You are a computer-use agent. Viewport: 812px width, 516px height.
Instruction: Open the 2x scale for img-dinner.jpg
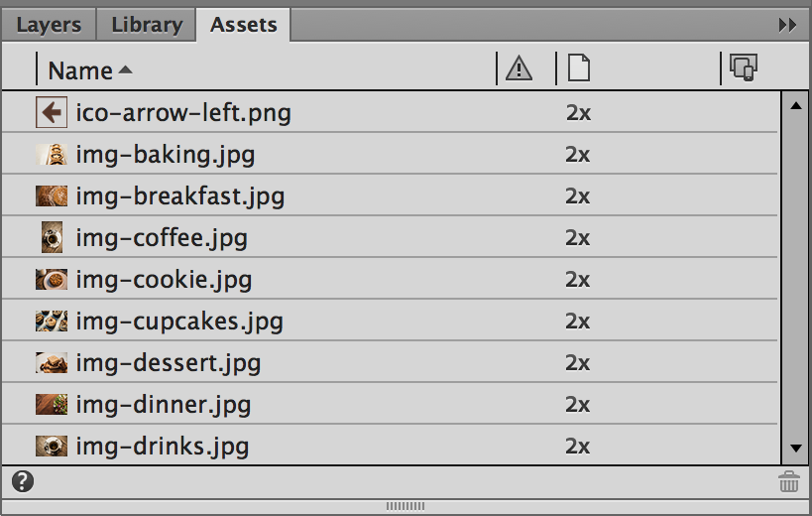pyautogui.click(x=578, y=405)
